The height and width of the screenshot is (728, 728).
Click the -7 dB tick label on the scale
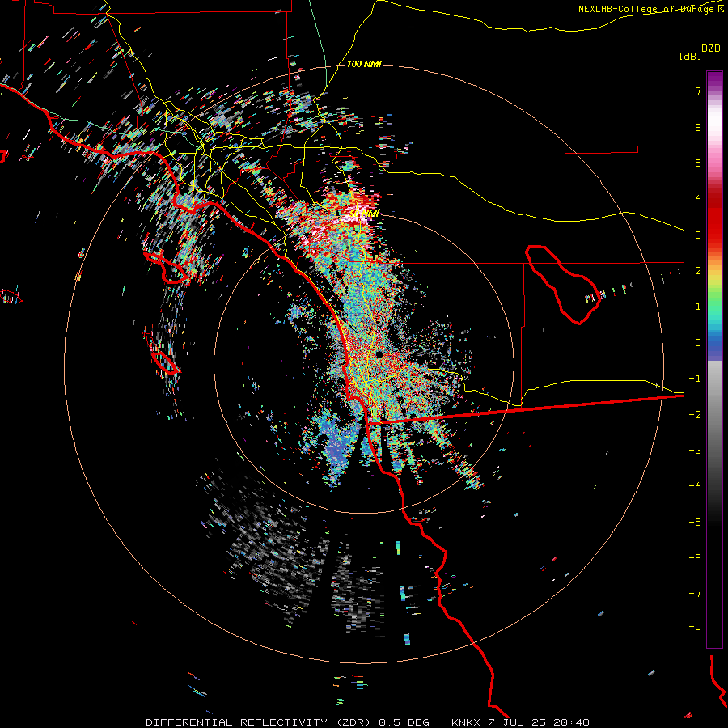click(695, 594)
